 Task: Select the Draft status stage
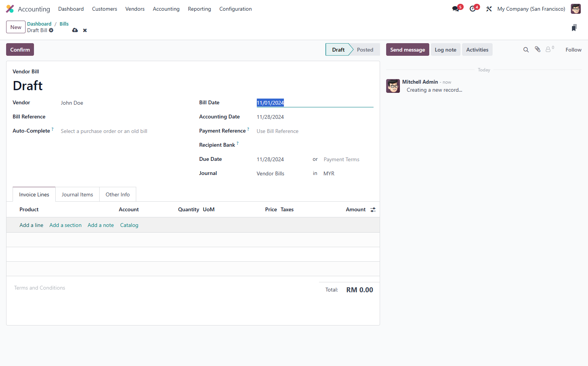point(338,50)
